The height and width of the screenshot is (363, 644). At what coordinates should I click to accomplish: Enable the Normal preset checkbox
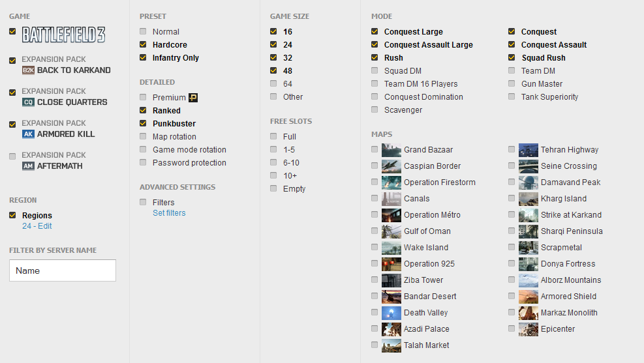143,31
